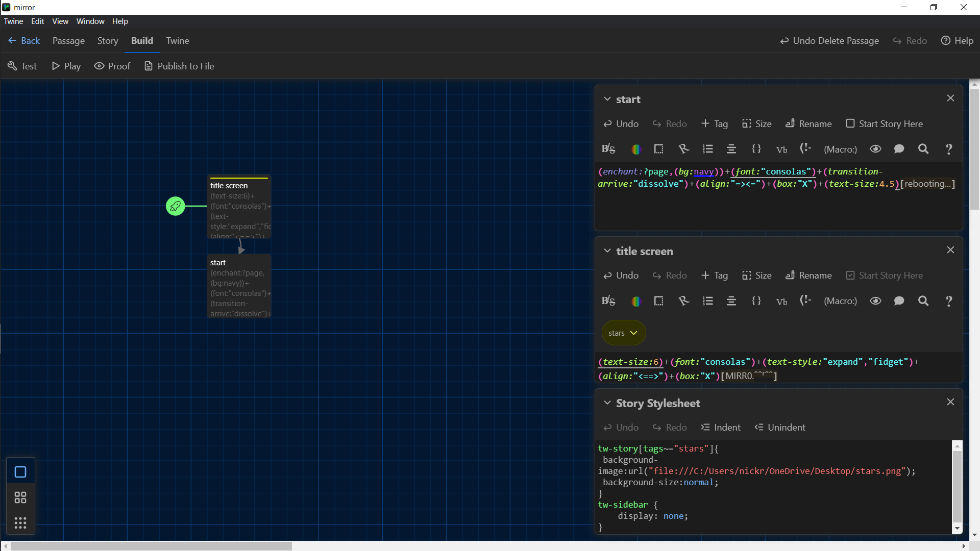Switch to the Twine tab
Image resolution: width=980 pixels, height=551 pixels.
[x=178, y=41]
